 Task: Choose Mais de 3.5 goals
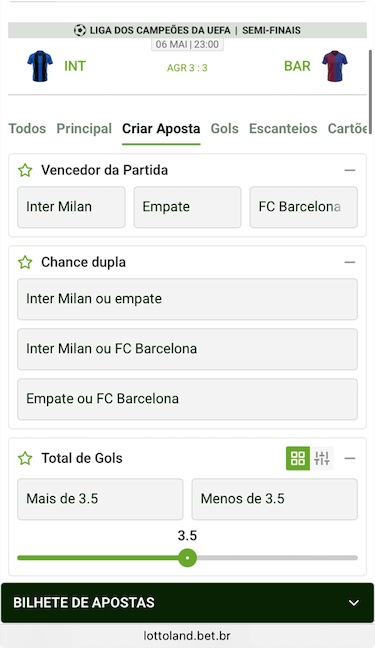tap(100, 499)
